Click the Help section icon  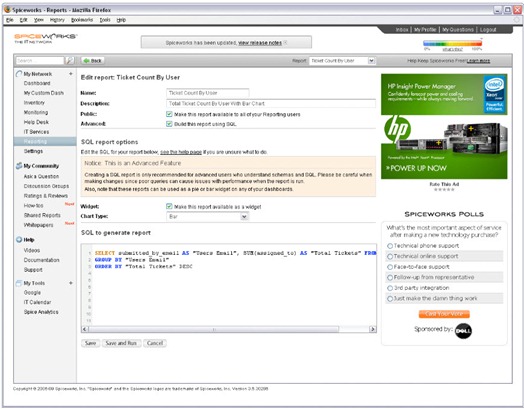pyautogui.click(x=19, y=240)
